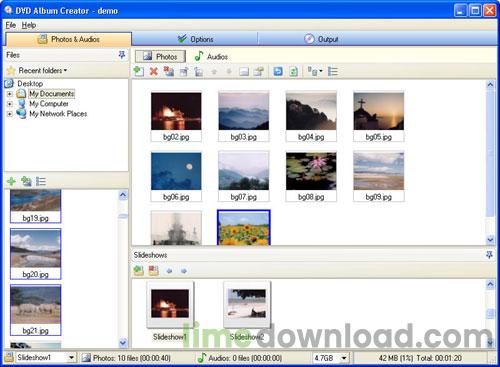Open the Slideshow1 selector dropdown in status bar
This screenshot has width=500, height=367.
(x=71, y=358)
